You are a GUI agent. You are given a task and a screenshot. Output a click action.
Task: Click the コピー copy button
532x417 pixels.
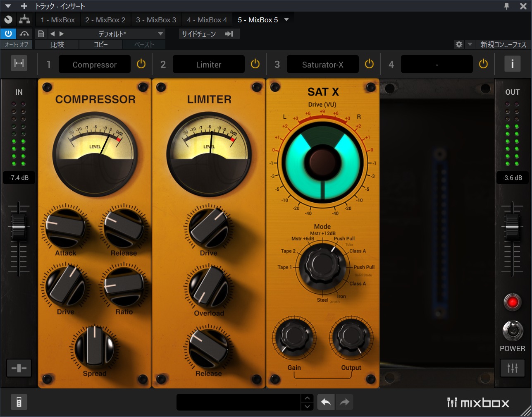pos(100,44)
